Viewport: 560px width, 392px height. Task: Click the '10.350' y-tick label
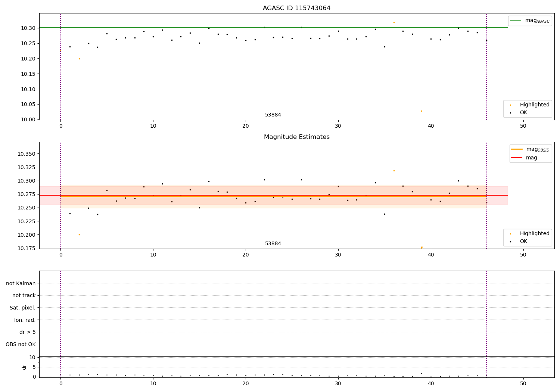pyautogui.click(x=27, y=154)
